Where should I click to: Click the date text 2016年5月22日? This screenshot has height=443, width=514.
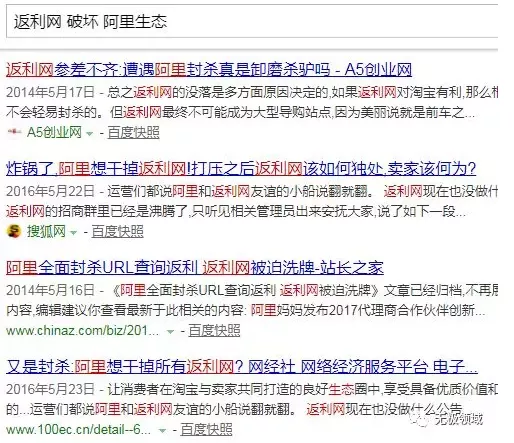[x=50, y=191]
